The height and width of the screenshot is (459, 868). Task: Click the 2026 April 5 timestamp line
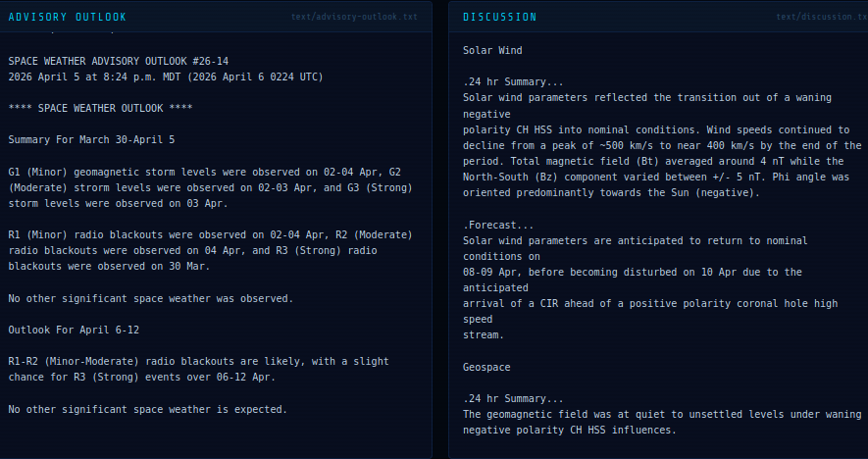(166, 76)
